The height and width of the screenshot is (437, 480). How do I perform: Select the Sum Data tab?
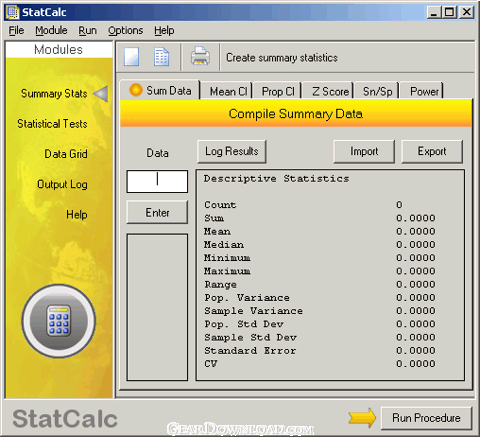pyautogui.click(x=160, y=90)
